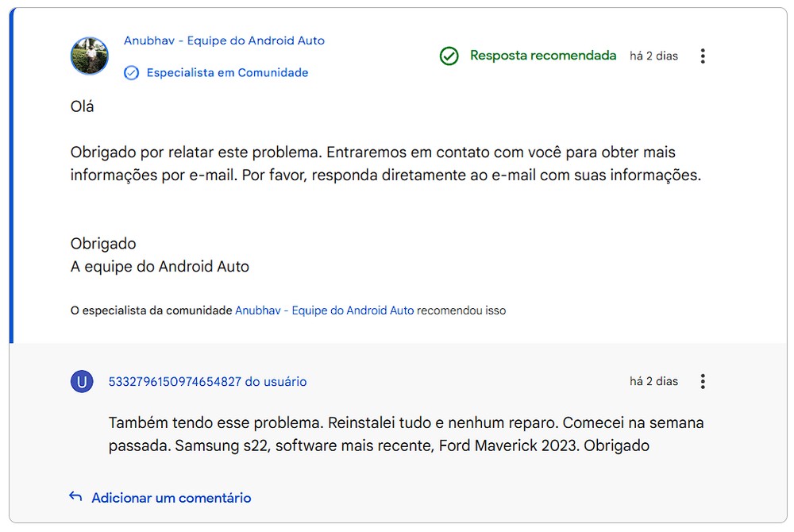The width and height of the screenshot is (794, 532).
Task: Open the user comment's three-dot options menu
Action: click(x=703, y=381)
